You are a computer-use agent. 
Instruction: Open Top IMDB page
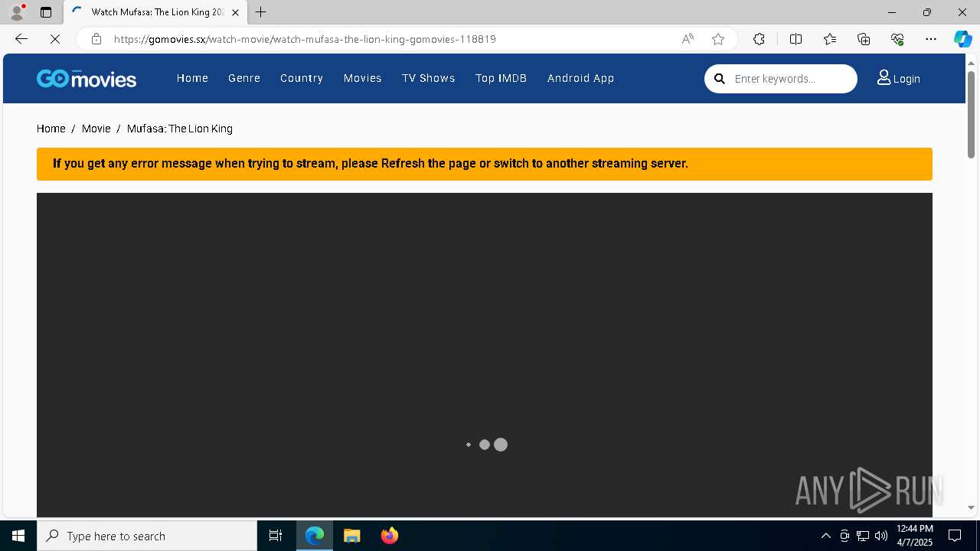(x=501, y=78)
